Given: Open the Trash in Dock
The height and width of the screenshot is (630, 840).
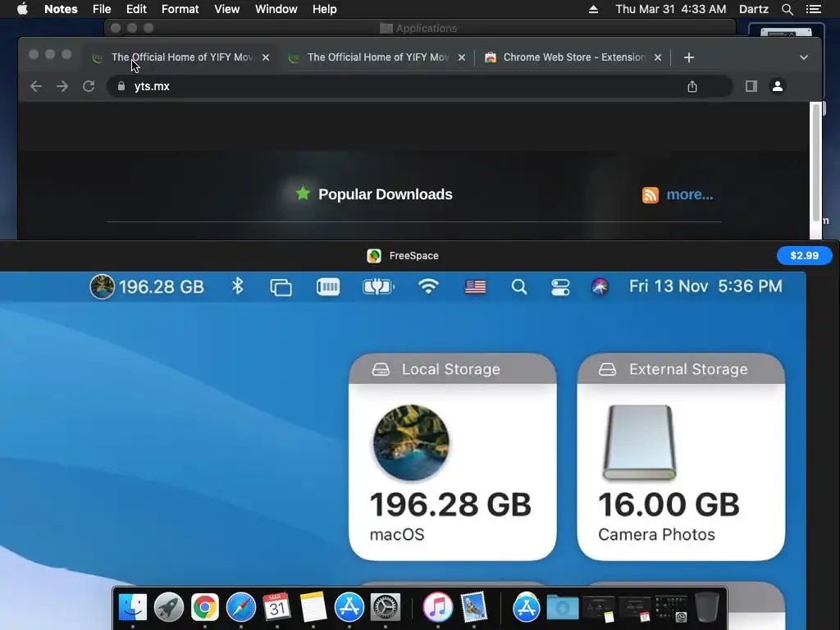Looking at the screenshot, I should (707, 607).
